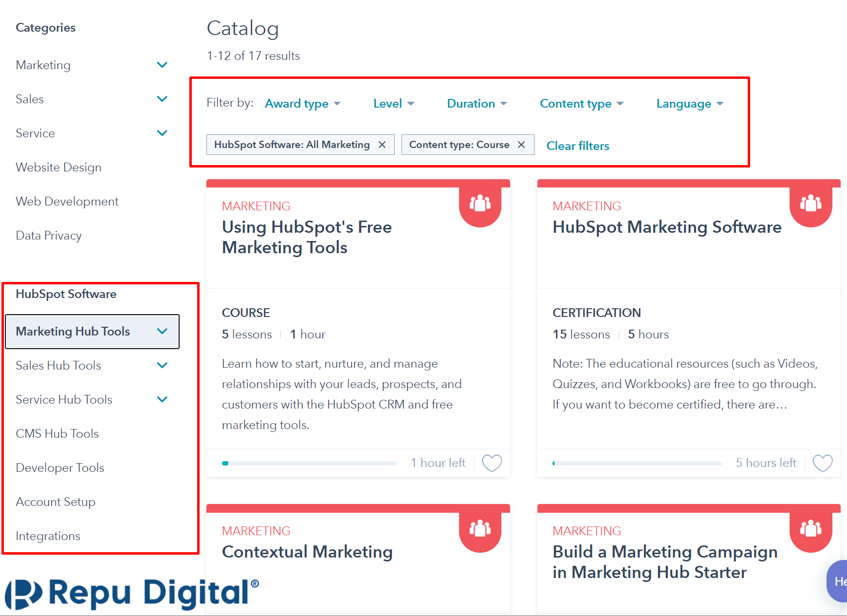Select the Data Privacy category

click(49, 236)
